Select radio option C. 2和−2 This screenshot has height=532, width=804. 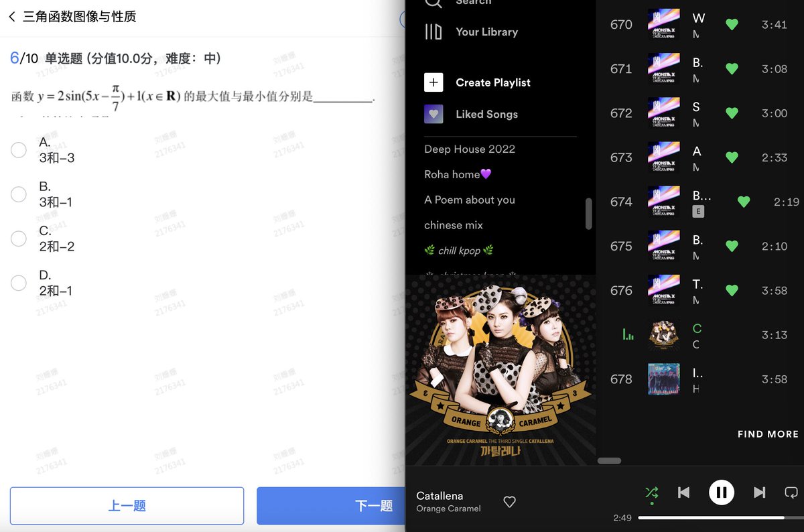pyautogui.click(x=19, y=239)
